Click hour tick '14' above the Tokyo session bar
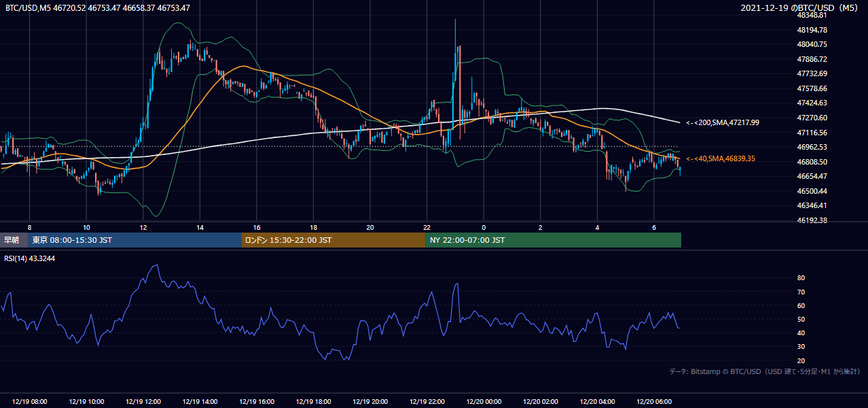 pos(200,227)
